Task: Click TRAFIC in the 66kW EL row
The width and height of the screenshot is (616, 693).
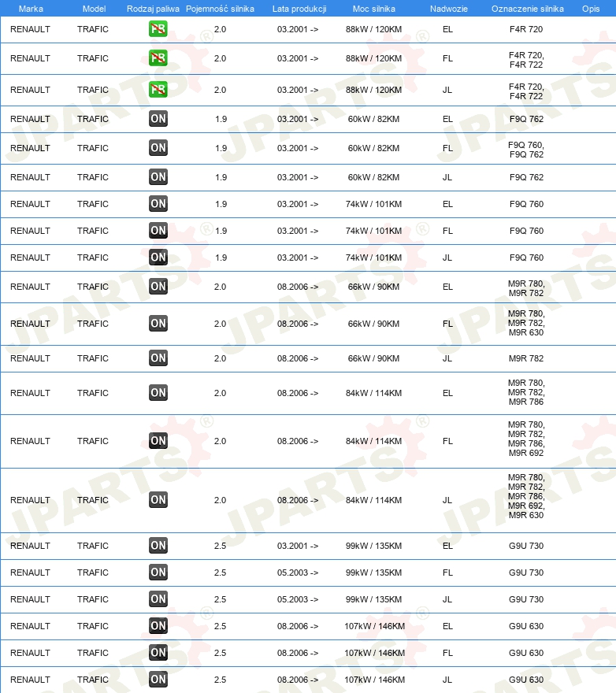Action: (93, 287)
